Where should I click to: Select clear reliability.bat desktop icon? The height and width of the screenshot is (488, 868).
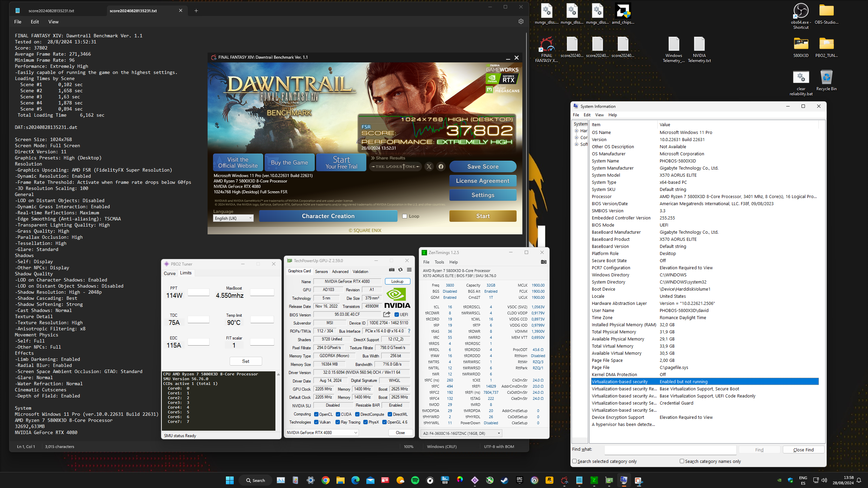coord(801,83)
